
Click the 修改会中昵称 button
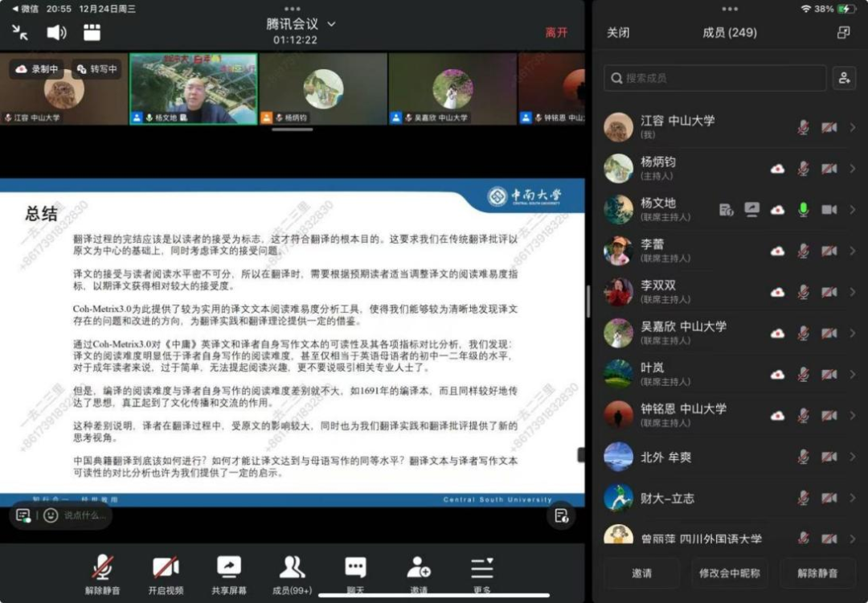point(730,573)
